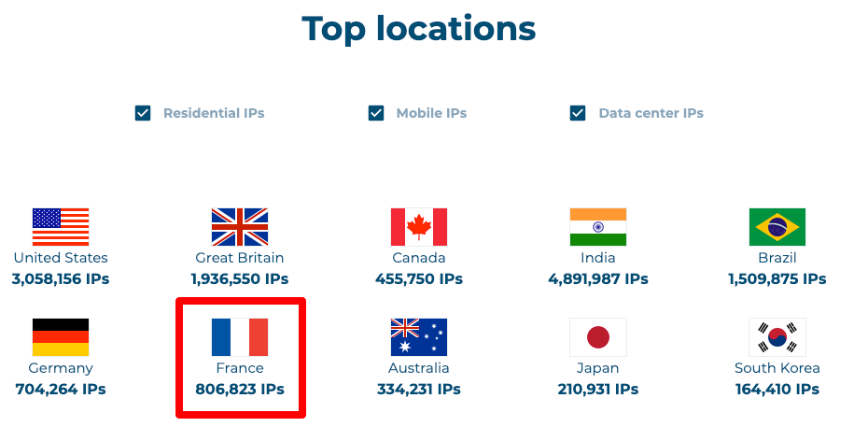Click Brazil's 1,509,875 IPs count
Viewport: 868px width, 441px height.
(x=777, y=278)
